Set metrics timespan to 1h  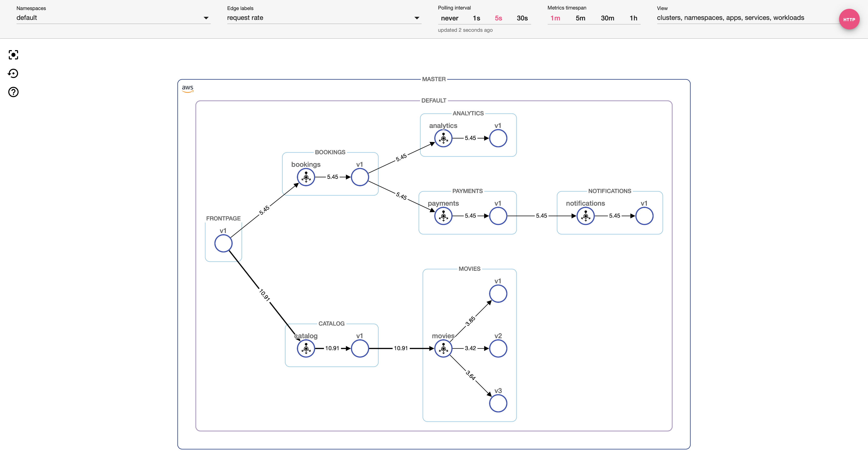(633, 18)
